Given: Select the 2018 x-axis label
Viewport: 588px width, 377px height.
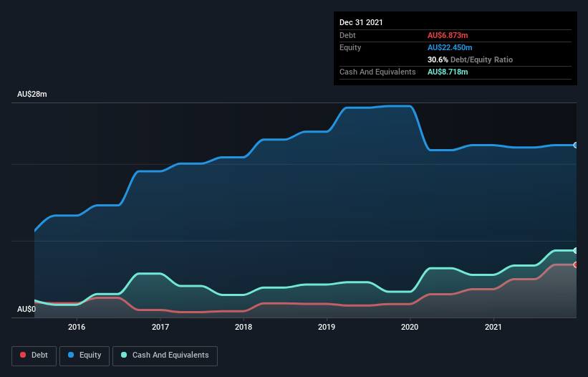Looking at the screenshot, I should [x=244, y=327].
